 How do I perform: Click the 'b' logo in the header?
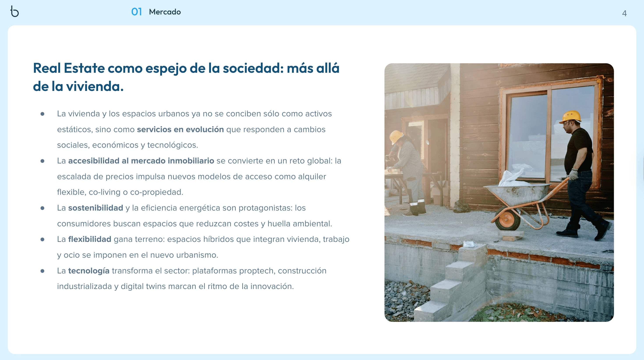[x=14, y=11]
